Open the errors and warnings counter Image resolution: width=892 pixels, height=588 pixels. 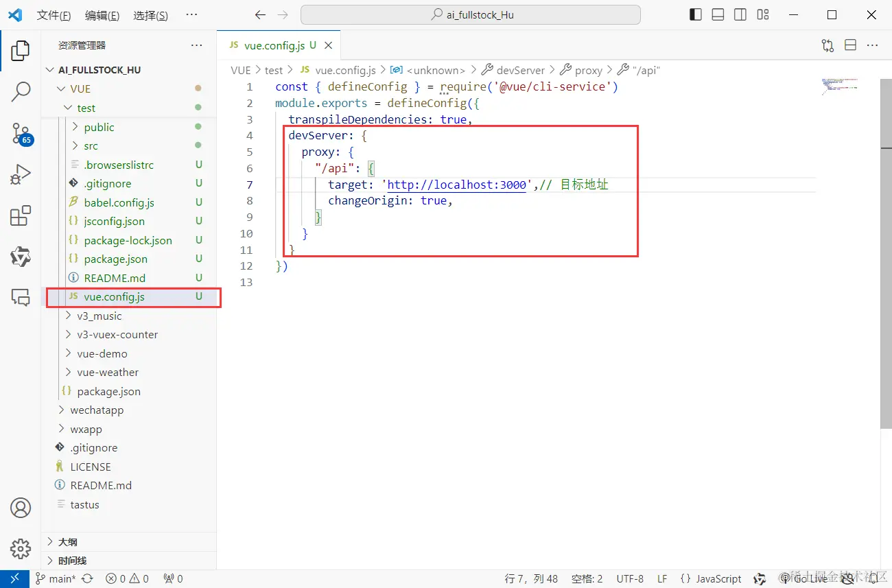pos(127,578)
